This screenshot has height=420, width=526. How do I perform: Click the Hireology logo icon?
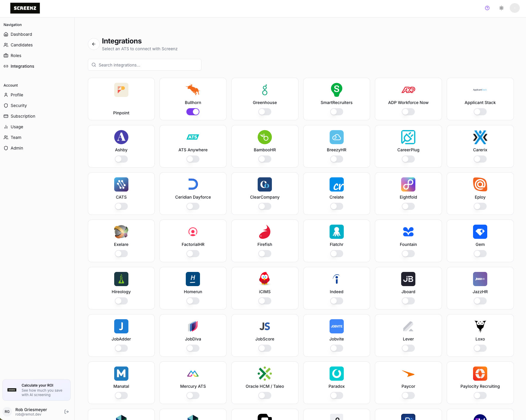121,279
